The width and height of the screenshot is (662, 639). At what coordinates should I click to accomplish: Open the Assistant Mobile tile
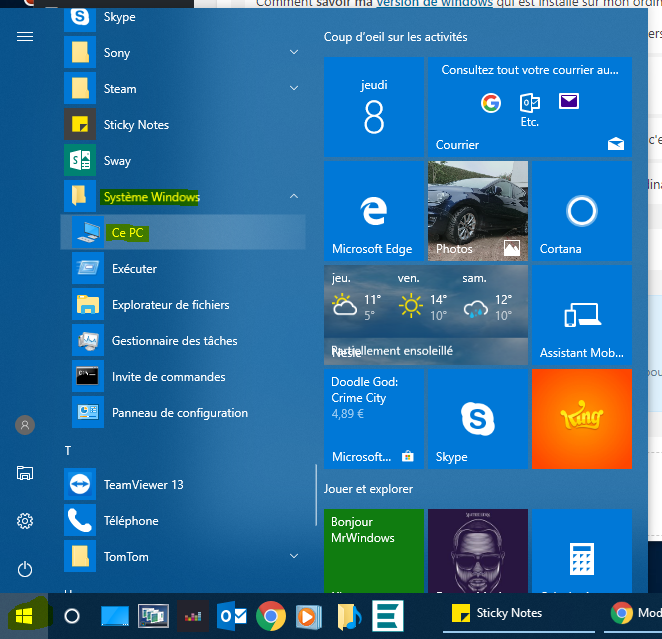click(x=582, y=315)
